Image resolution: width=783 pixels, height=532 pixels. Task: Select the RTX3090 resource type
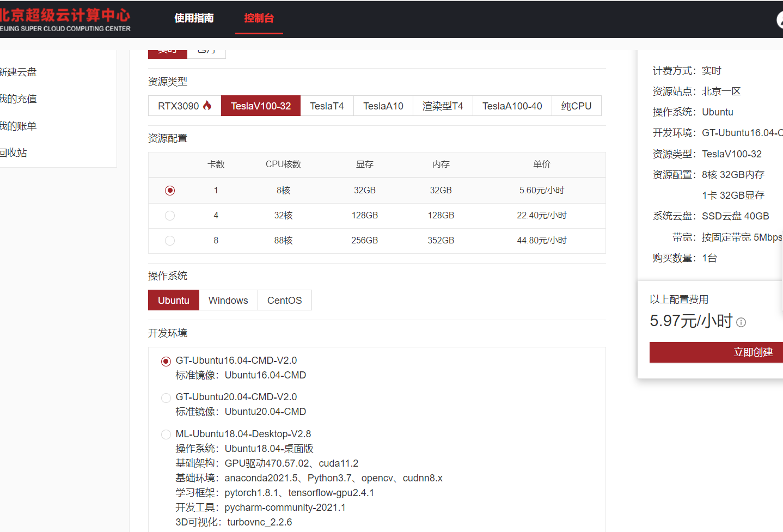[185, 106]
